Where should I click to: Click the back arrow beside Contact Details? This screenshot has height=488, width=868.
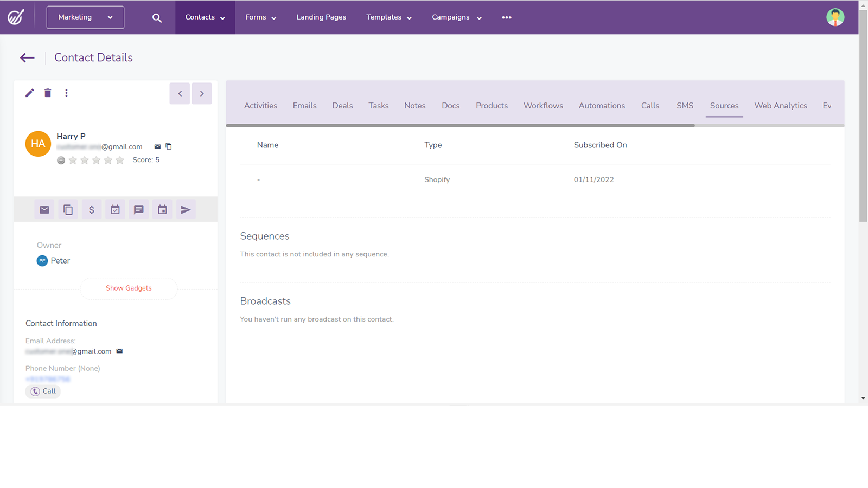coord(27,58)
